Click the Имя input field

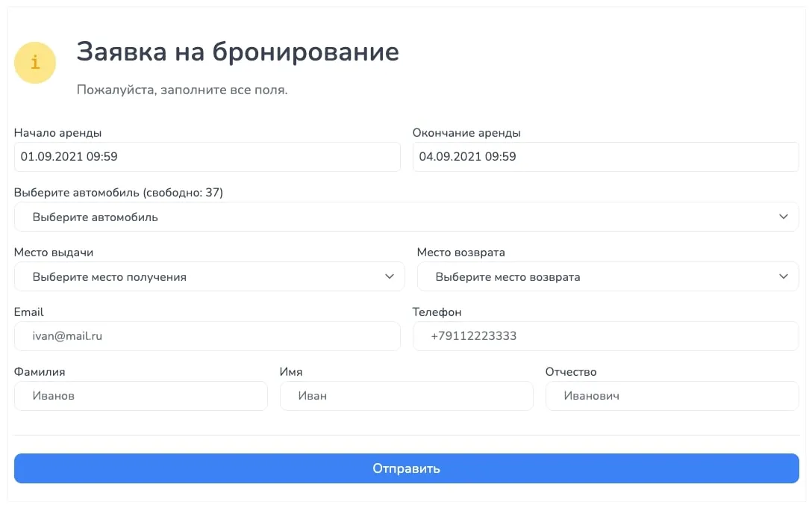[407, 396]
